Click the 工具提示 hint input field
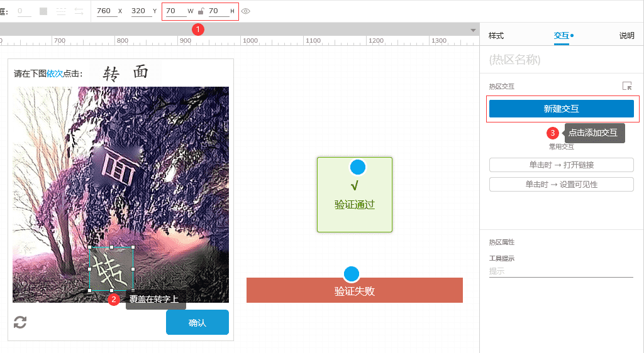This screenshot has height=353, width=644. [x=561, y=271]
